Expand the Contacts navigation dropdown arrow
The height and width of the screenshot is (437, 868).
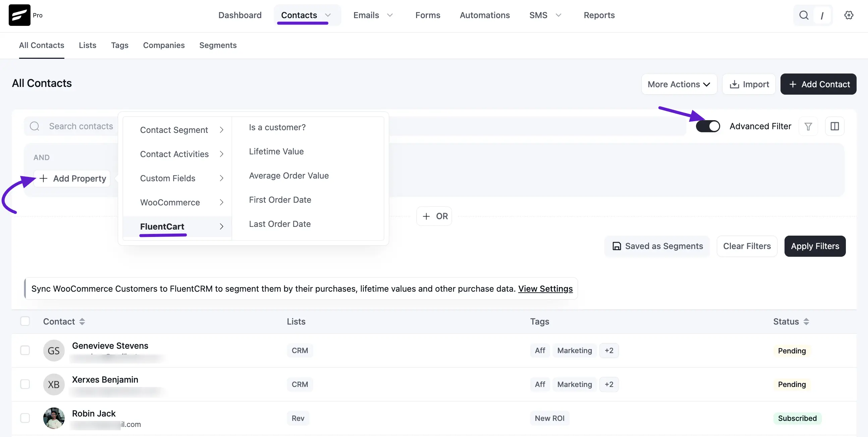(328, 15)
